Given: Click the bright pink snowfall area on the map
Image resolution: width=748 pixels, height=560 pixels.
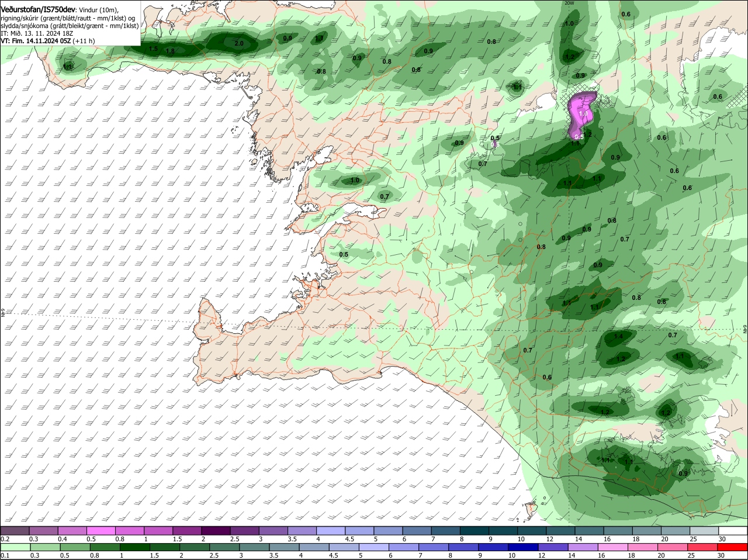Looking at the screenshot, I should (581, 111).
